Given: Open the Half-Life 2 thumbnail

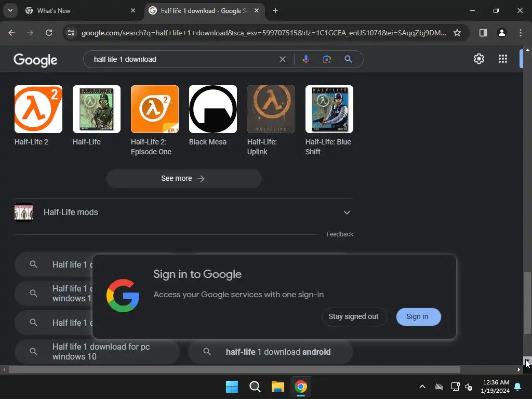Looking at the screenshot, I should 38,109.
